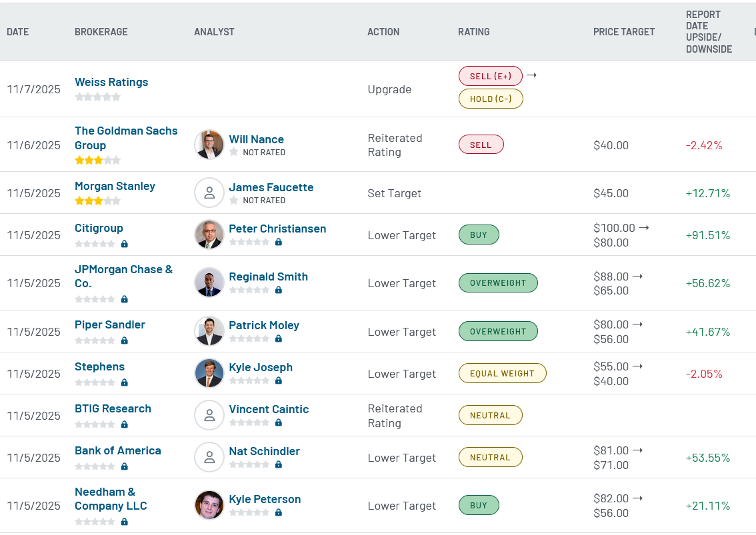Viewport: 756px width, 535px height.
Task: Click the SELL (E+) rating badge
Action: click(491, 76)
